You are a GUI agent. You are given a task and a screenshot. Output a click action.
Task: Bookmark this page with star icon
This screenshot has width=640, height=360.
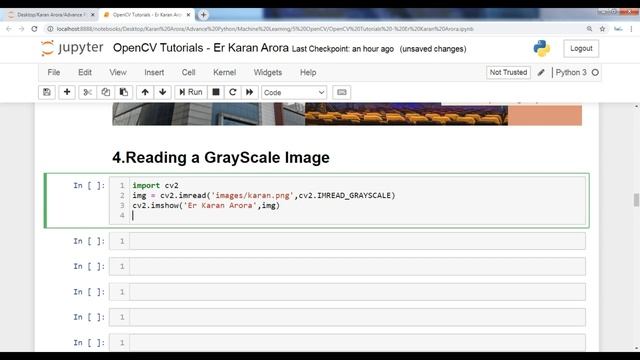602,29
